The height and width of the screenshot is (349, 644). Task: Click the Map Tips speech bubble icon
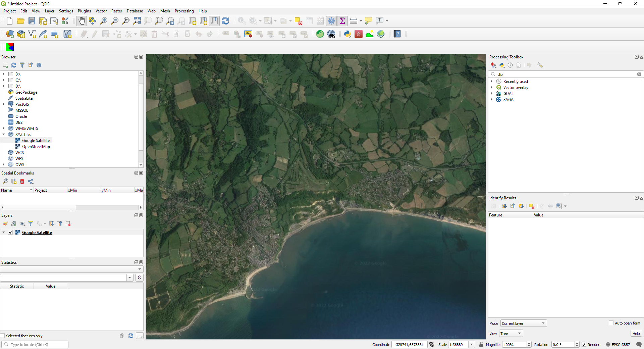coord(368,21)
